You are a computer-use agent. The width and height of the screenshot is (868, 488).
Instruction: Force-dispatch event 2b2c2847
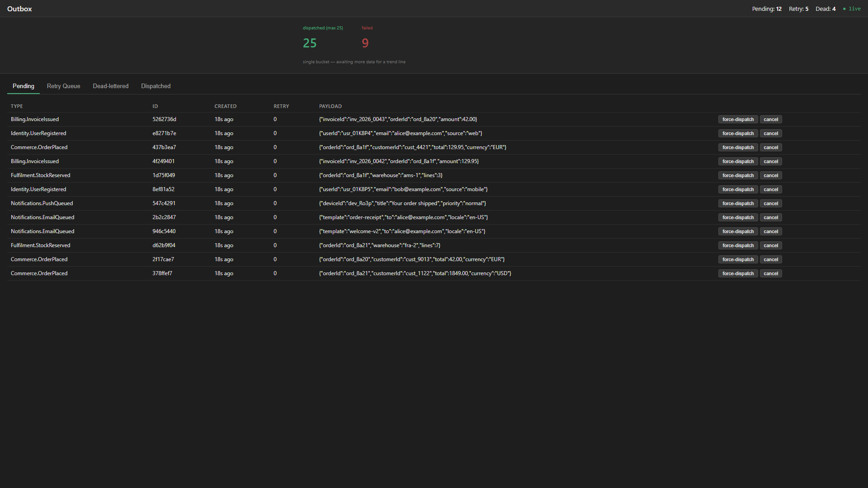(738, 217)
